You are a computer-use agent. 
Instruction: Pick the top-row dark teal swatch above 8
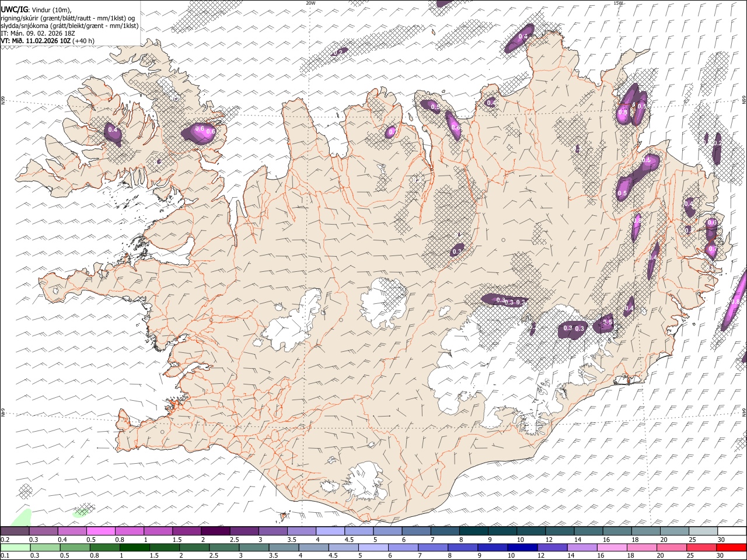click(473, 531)
